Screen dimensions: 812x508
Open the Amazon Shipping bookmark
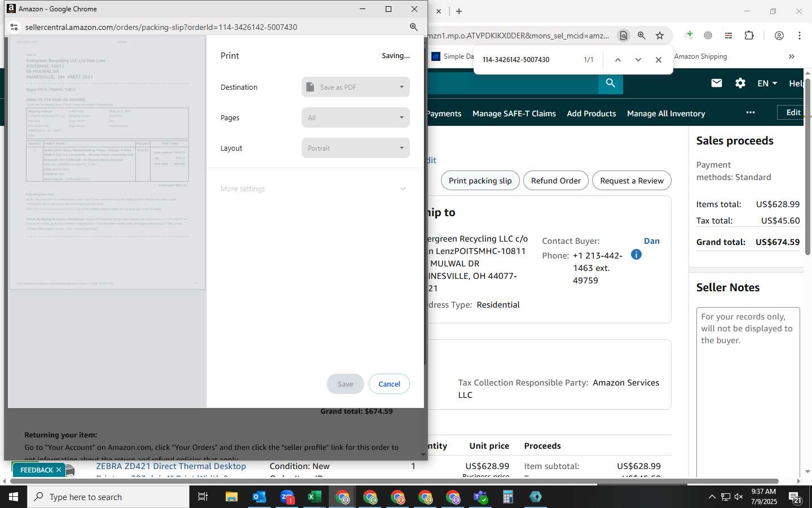pos(700,56)
